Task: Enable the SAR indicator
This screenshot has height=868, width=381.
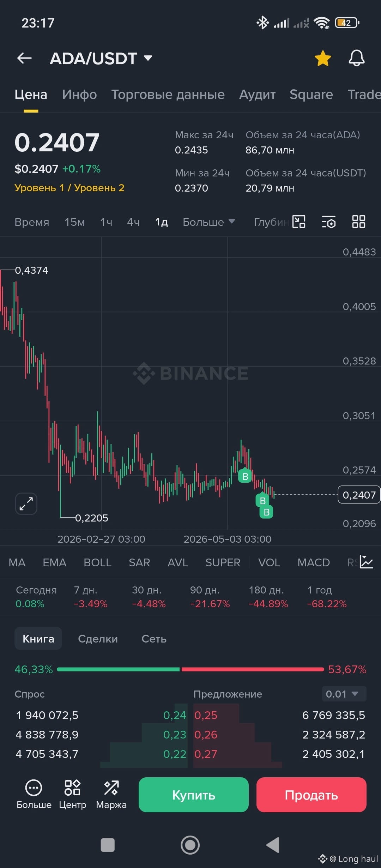Action: coord(139,562)
